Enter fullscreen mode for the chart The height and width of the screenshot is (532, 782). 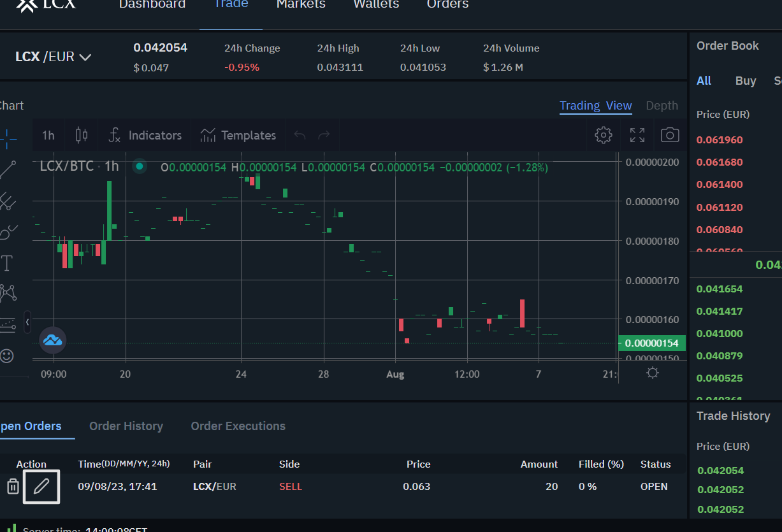click(637, 135)
